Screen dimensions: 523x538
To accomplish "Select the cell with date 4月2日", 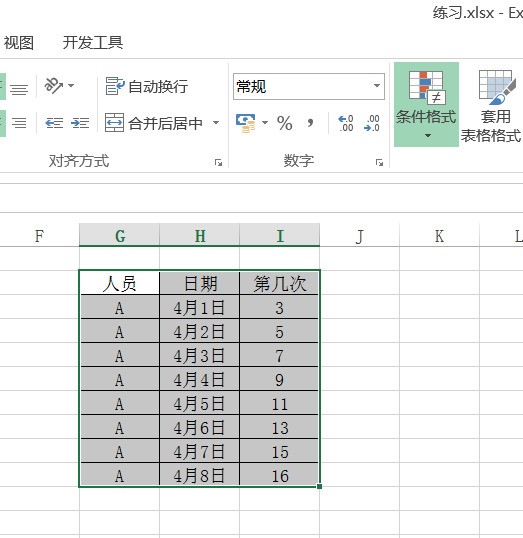I will 200,331.
